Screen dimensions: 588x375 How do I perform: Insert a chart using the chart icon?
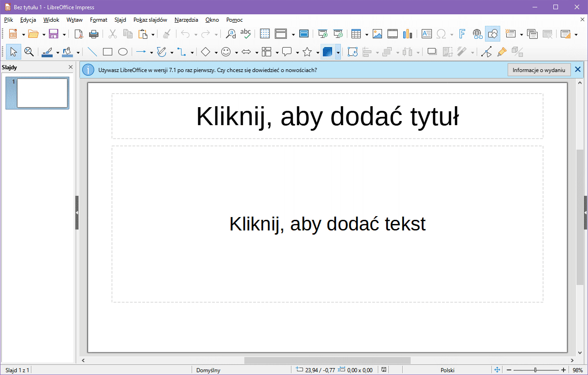(407, 34)
